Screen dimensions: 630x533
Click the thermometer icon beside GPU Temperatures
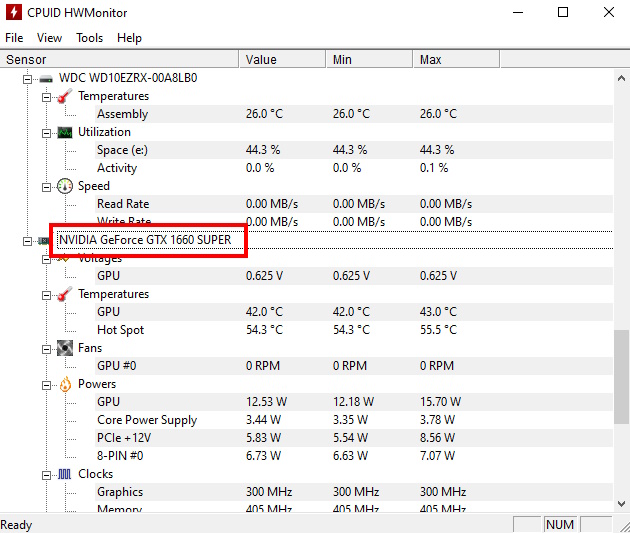[x=65, y=294]
